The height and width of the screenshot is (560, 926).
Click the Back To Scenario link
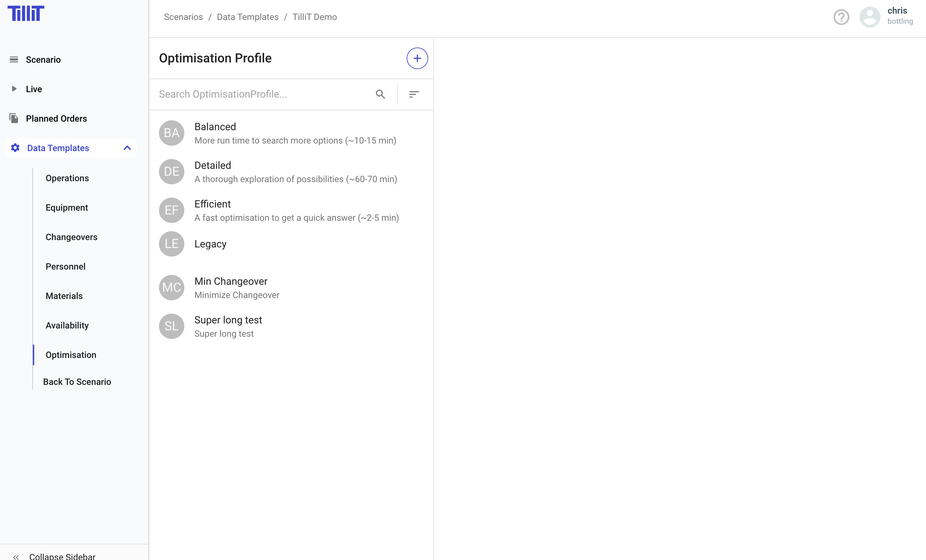(x=77, y=382)
